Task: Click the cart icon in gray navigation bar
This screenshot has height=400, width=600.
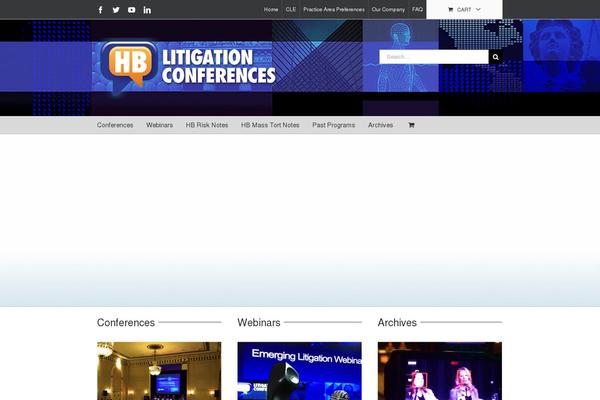Action: click(x=411, y=125)
